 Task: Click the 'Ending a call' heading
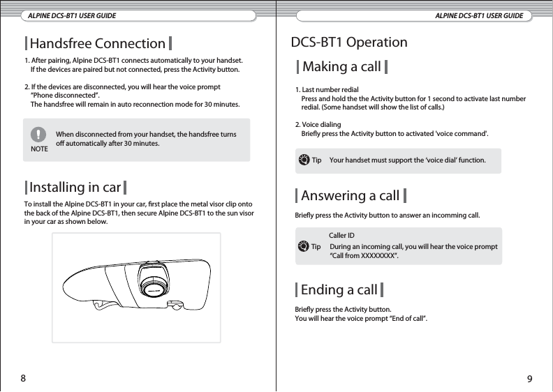[x=339, y=290]
